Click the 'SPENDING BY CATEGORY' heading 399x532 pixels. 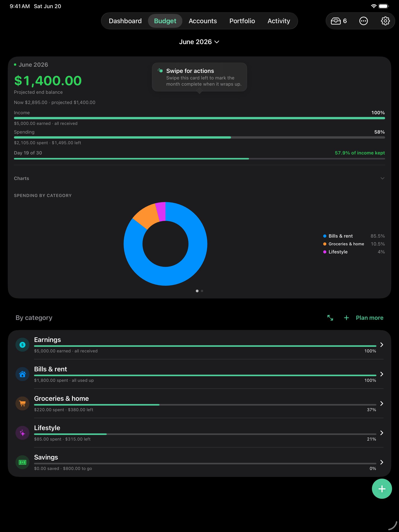43,195
